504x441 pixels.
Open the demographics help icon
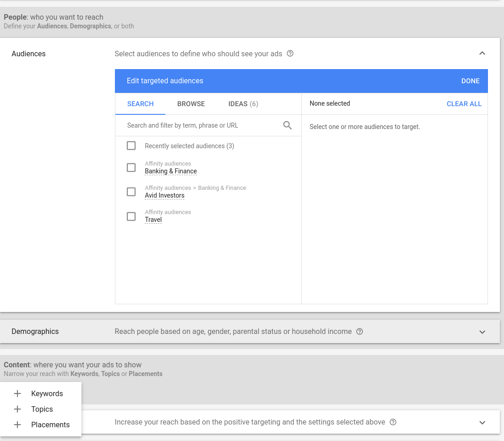(x=360, y=331)
